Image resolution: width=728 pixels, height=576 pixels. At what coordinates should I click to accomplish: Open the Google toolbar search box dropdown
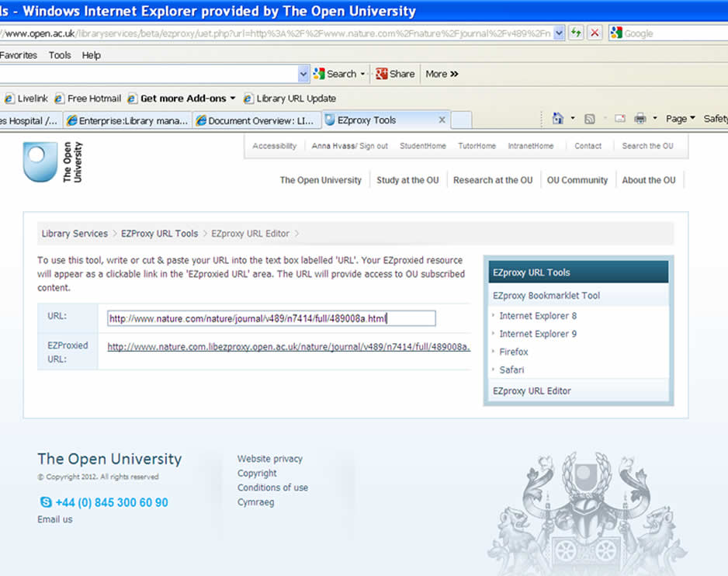(303, 74)
